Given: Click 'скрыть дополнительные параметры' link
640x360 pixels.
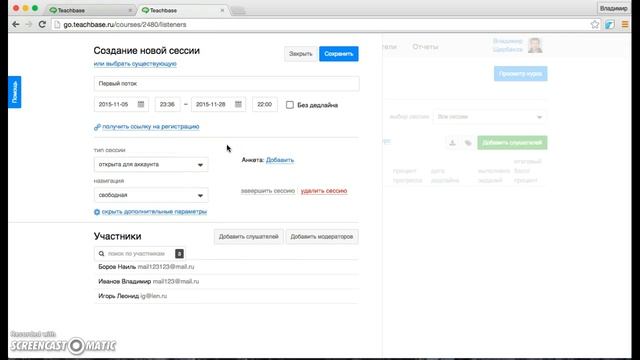Looking at the screenshot, I should 154,212.
